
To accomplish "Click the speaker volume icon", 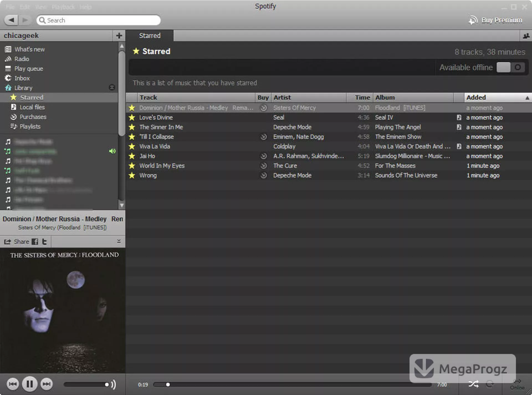I will click(113, 384).
